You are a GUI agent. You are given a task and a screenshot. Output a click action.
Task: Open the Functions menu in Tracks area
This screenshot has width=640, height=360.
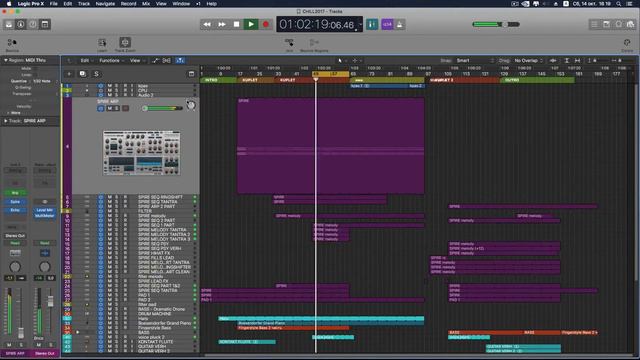tap(111, 60)
